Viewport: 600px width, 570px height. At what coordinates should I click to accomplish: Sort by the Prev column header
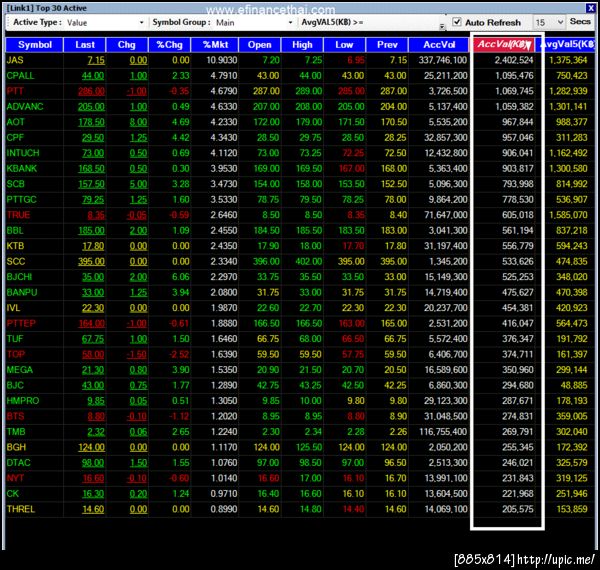click(387, 45)
